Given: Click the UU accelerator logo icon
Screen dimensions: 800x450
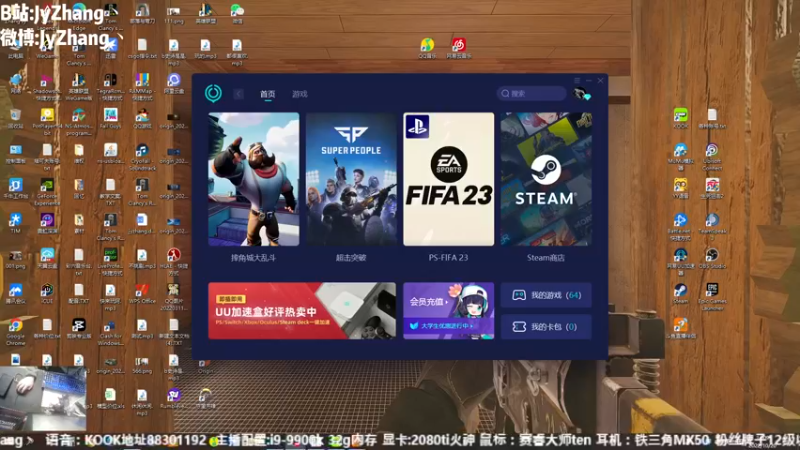Looking at the screenshot, I should pyautogui.click(x=213, y=93).
